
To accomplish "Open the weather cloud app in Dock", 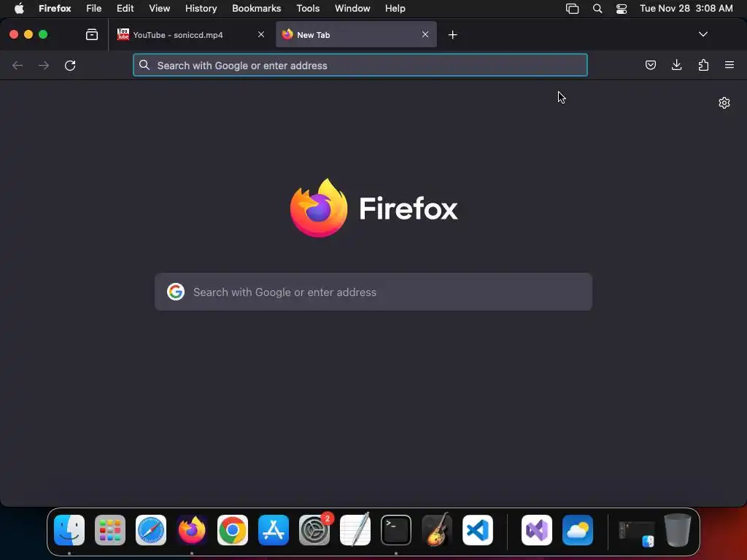I will [x=578, y=530].
